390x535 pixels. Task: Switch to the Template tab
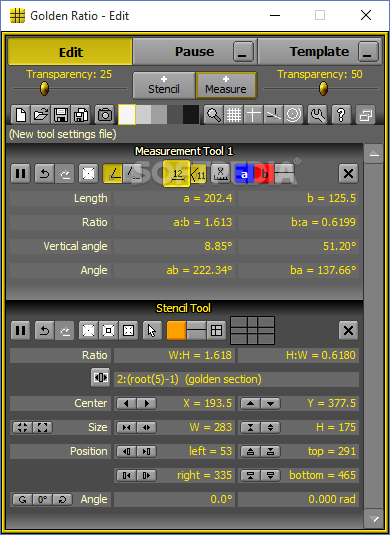pyautogui.click(x=319, y=52)
